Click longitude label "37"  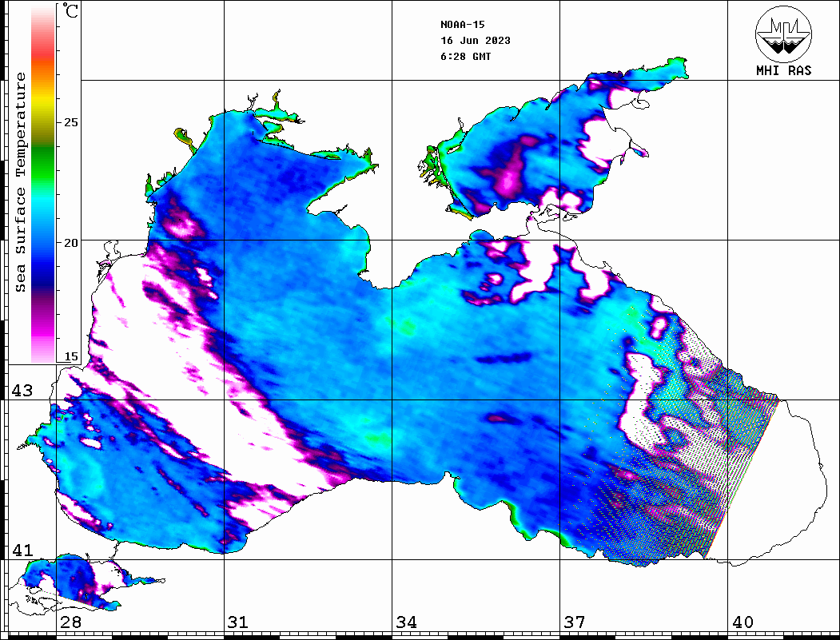pyautogui.click(x=574, y=622)
